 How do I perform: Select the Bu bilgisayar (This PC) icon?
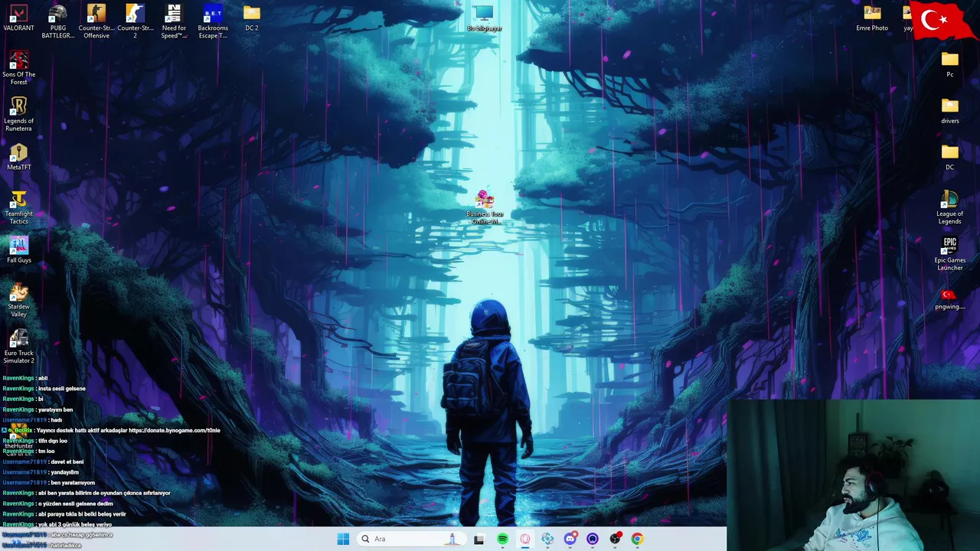(484, 18)
